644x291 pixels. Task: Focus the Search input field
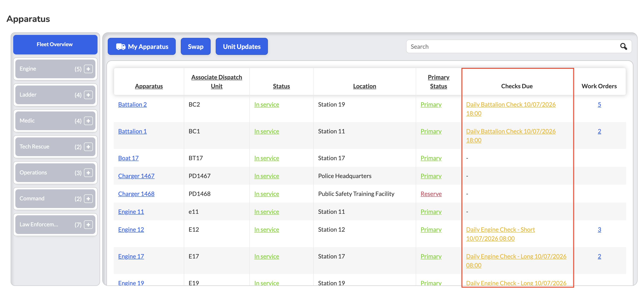(x=514, y=46)
